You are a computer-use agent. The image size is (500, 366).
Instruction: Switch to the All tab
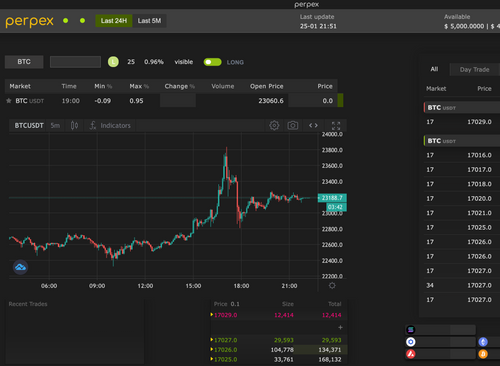tap(434, 69)
